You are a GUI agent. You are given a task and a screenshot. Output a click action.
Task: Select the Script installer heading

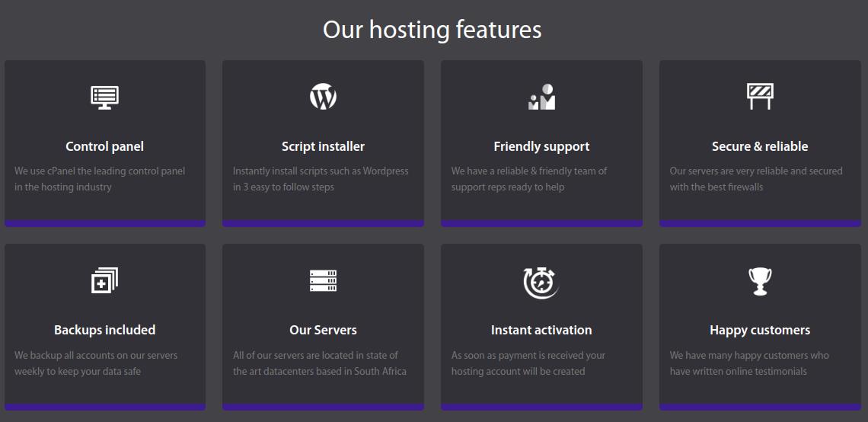click(323, 147)
